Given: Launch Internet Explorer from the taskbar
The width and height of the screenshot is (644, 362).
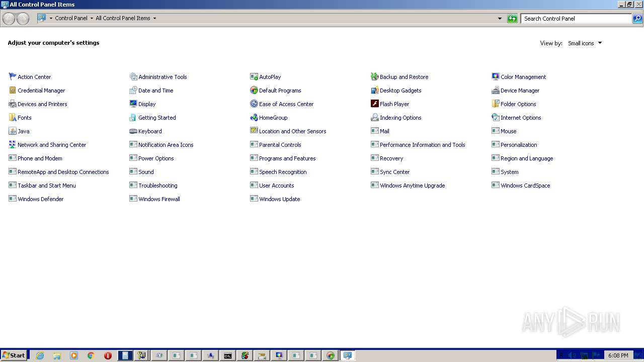Looking at the screenshot, I should (40, 355).
